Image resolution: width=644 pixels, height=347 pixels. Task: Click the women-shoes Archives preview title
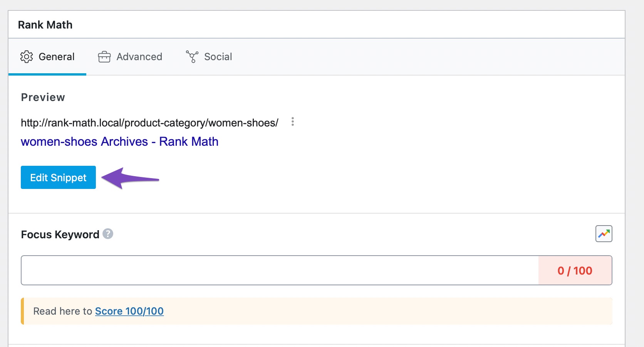[x=119, y=141]
